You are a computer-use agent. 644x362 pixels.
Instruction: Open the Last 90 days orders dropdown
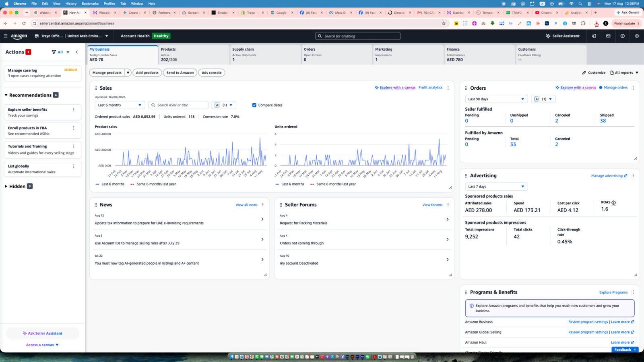click(496, 99)
